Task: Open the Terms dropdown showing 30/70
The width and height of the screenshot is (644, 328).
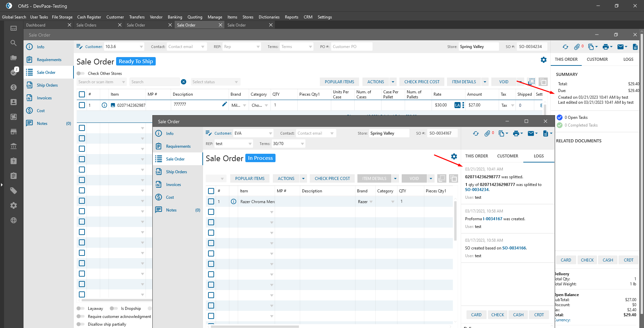Action: coord(302,144)
